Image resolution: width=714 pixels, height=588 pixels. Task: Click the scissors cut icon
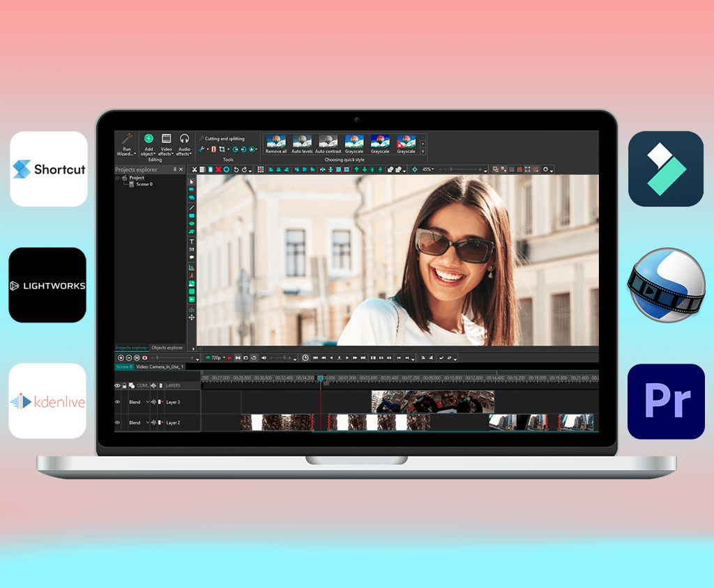[195, 169]
